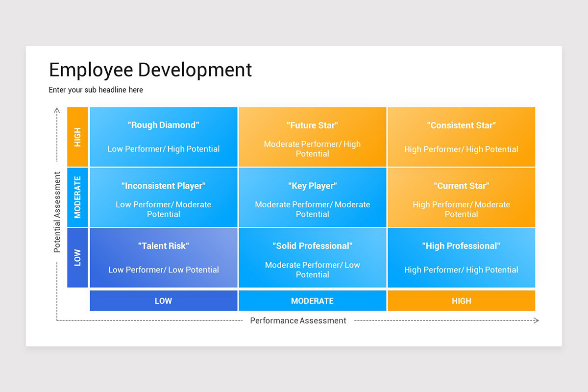
Task: Click the vertical HIGH orange row label
Action: (x=77, y=137)
